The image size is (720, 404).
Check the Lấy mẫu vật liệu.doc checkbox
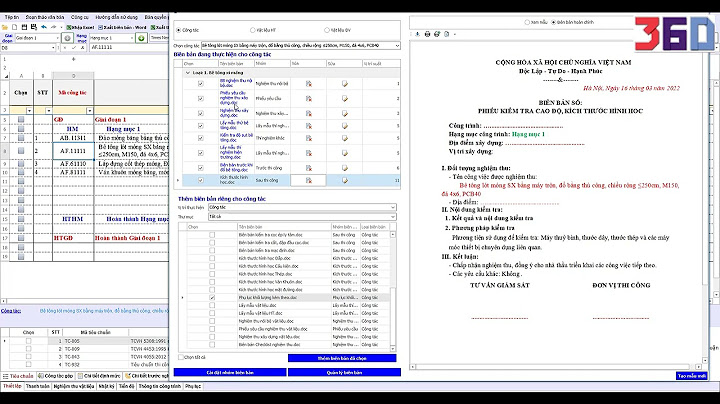pyautogui.click(x=212, y=305)
